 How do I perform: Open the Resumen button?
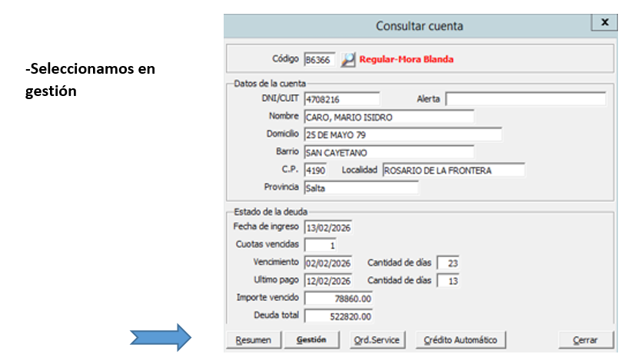click(x=253, y=340)
